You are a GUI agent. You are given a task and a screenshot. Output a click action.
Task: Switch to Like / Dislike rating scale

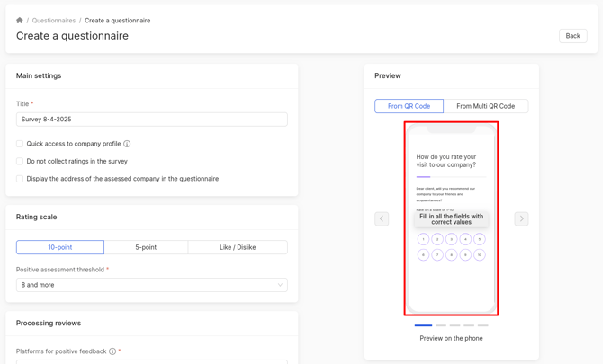[x=238, y=247]
